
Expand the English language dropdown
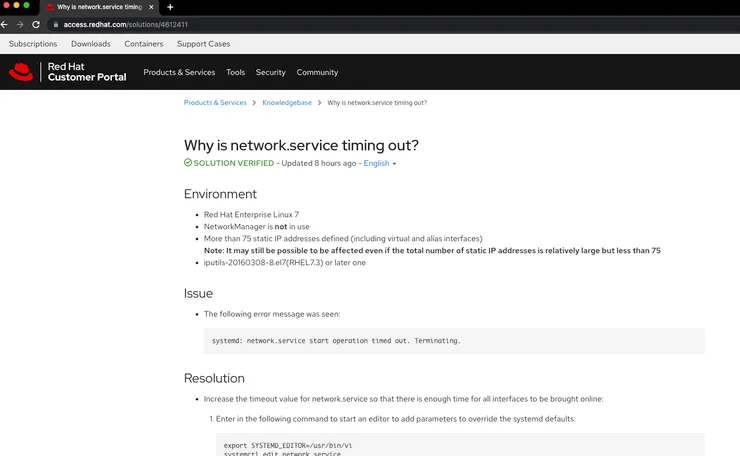tap(380, 163)
